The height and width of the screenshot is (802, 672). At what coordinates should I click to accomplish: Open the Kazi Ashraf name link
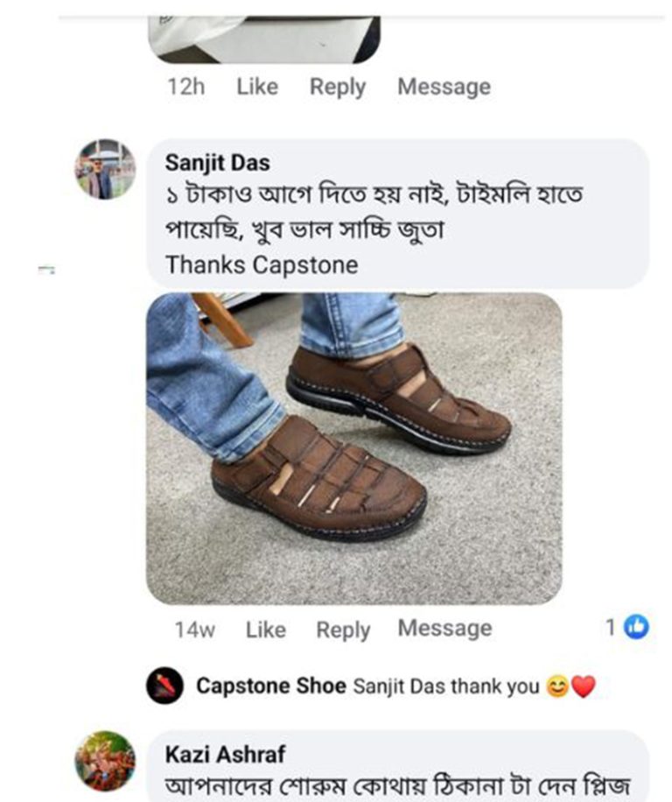[225, 754]
